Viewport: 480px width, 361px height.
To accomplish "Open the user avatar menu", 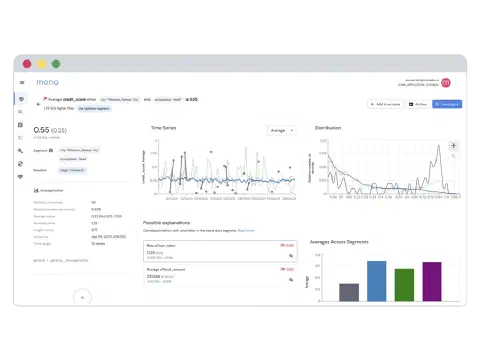I will (446, 83).
